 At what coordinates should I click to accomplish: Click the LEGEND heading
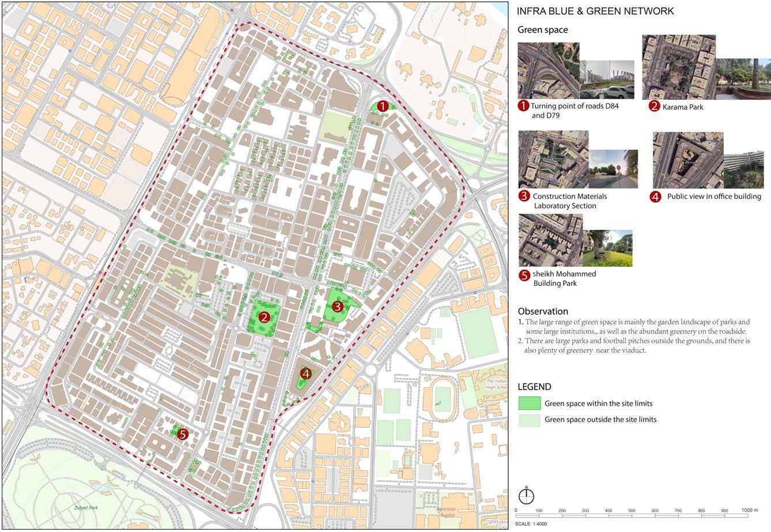pyautogui.click(x=534, y=387)
